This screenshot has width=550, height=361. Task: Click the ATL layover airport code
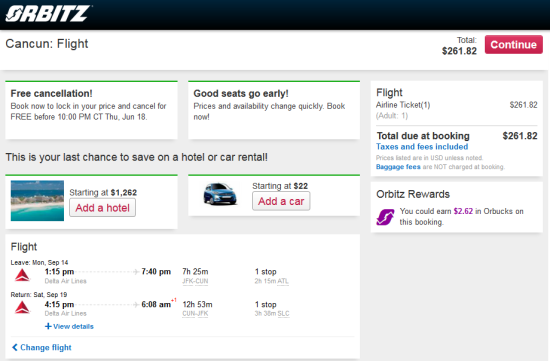[x=283, y=281]
